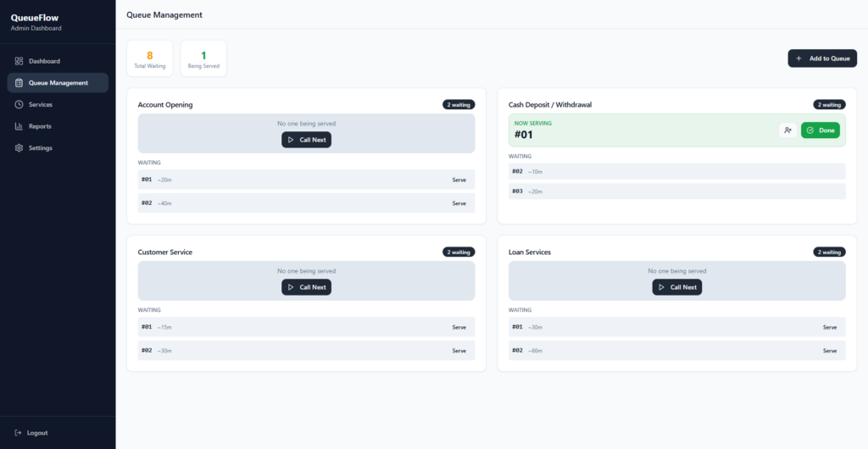This screenshot has height=449, width=868.
Task: Open the Reports page from sidebar
Action: (40, 126)
